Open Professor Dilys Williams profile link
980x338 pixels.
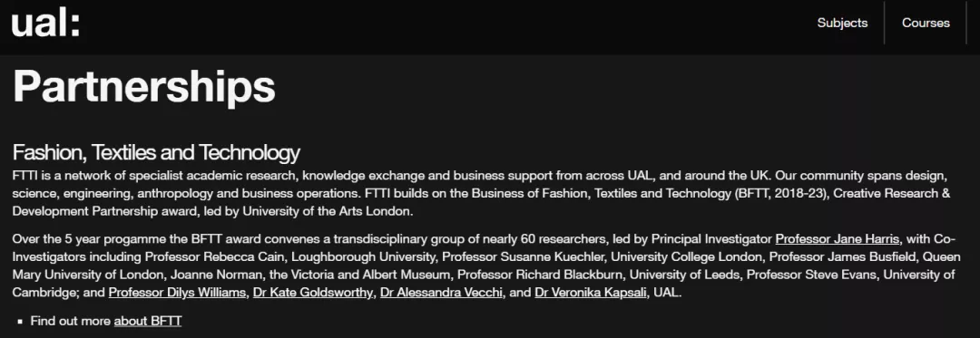(x=177, y=293)
